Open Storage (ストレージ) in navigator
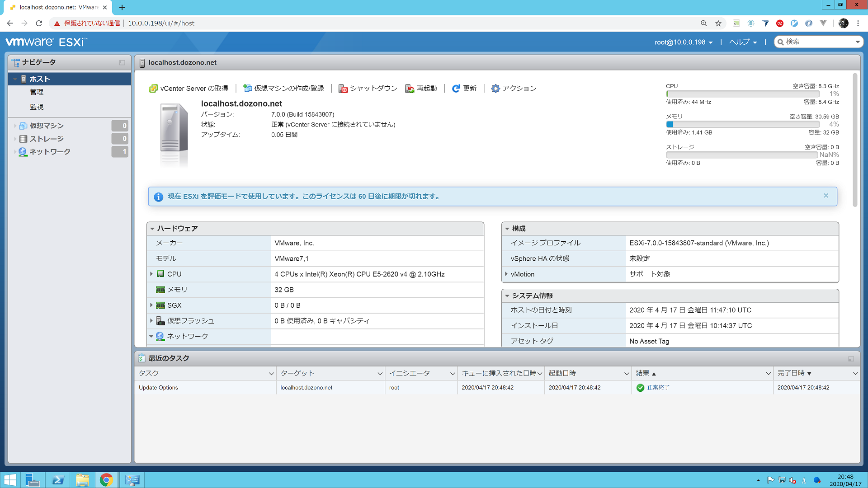The width and height of the screenshot is (868, 488). 47,139
